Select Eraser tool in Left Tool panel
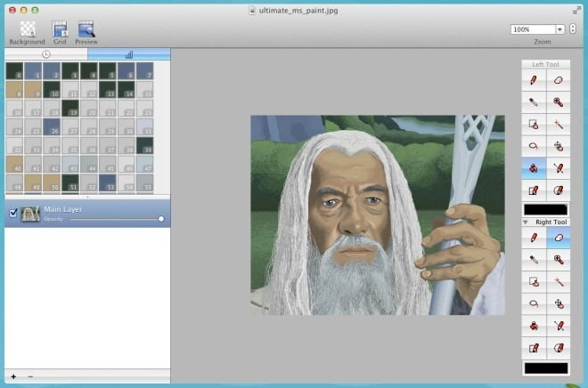The height and width of the screenshot is (388, 588). coord(558,80)
